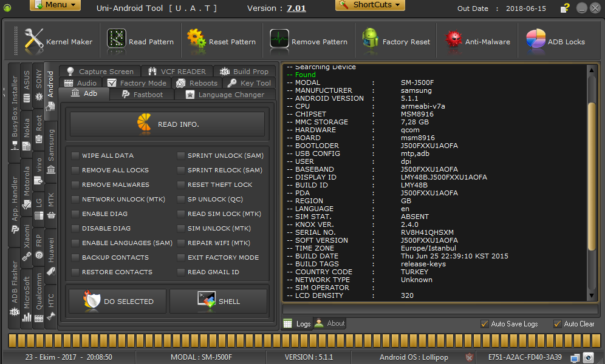Open the FRP vertical tab
Viewport: 605px width, 364px height.
pos(39,246)
